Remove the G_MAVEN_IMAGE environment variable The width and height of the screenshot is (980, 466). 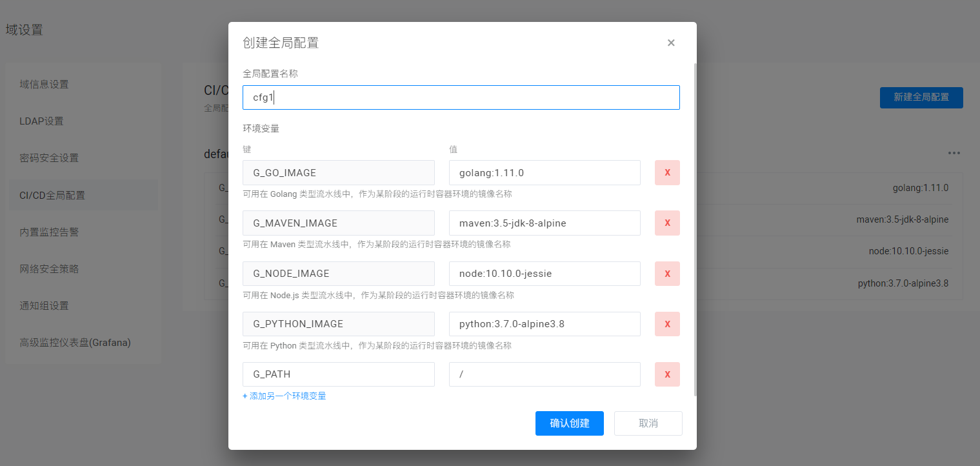(x=667, y=223)
